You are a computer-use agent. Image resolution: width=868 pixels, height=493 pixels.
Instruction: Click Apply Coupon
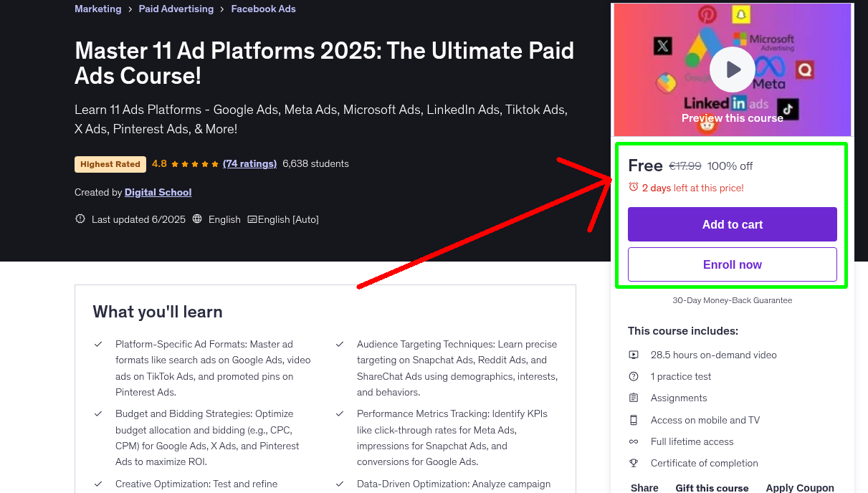(x=800, y=487)
